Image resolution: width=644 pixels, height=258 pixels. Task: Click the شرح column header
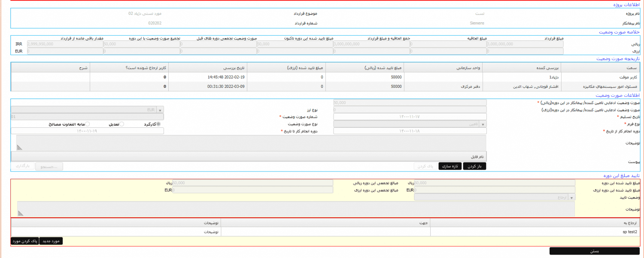(51, 68)
